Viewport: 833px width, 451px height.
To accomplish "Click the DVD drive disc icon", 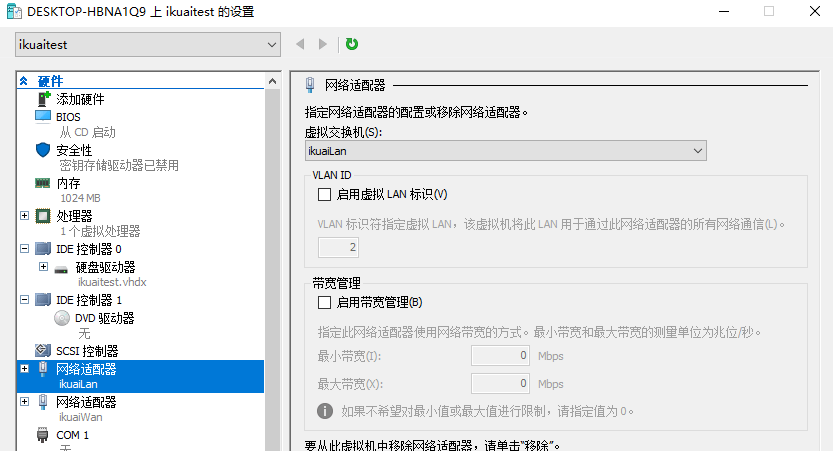I will click(62, 318).
